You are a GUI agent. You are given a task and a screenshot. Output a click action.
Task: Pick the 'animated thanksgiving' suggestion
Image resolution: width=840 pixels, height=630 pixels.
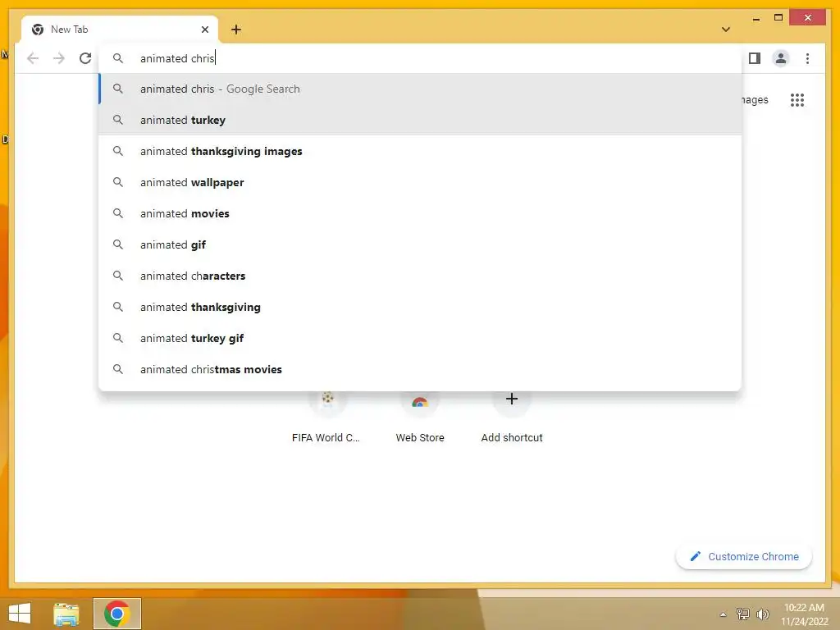tap(420, 307)
